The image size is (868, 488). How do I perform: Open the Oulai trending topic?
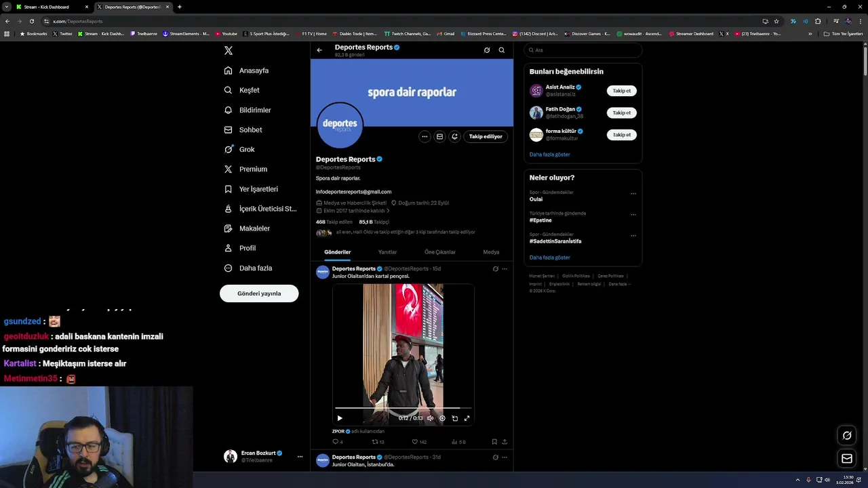pyautogui.click(x=536, y=199)
